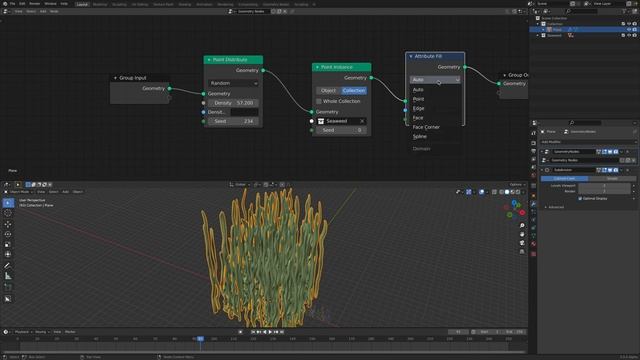Viewport: 640px width, 360px height.
Task: Choose the Select Box tool in viewport
Action: 8,203
